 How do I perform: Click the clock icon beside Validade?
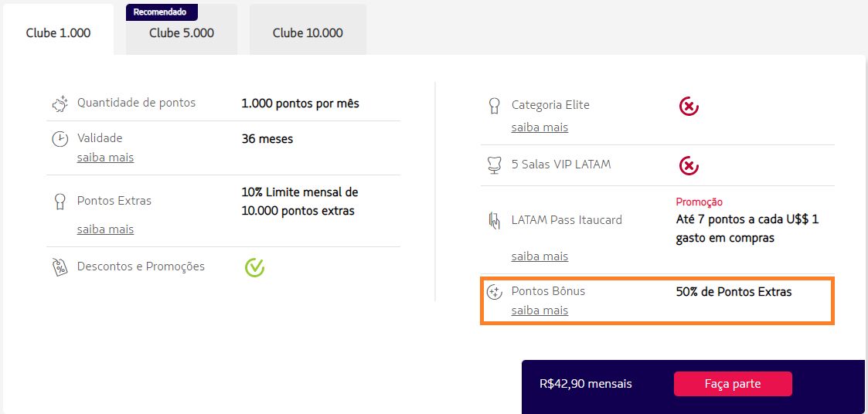tap(60, 139)
